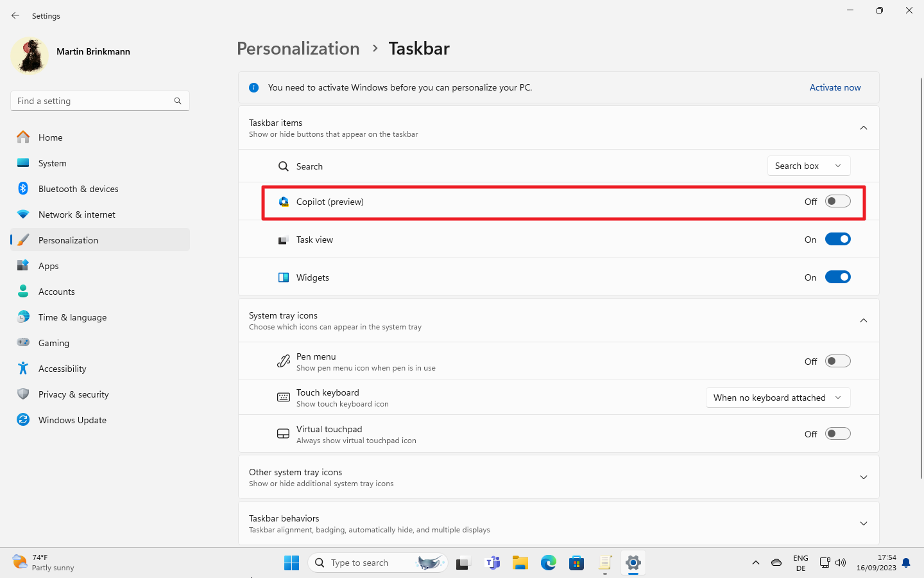Enable the Pen menu toggle
This screenshot has width=924, height=578.
pyautogui.click(x=837, y=362)
